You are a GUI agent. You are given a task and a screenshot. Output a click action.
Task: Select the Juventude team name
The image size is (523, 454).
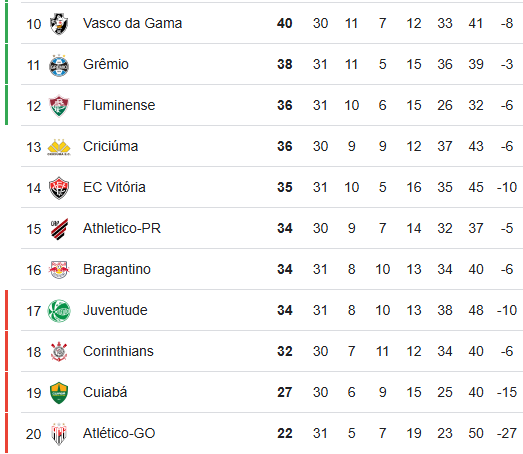[115, 310]
